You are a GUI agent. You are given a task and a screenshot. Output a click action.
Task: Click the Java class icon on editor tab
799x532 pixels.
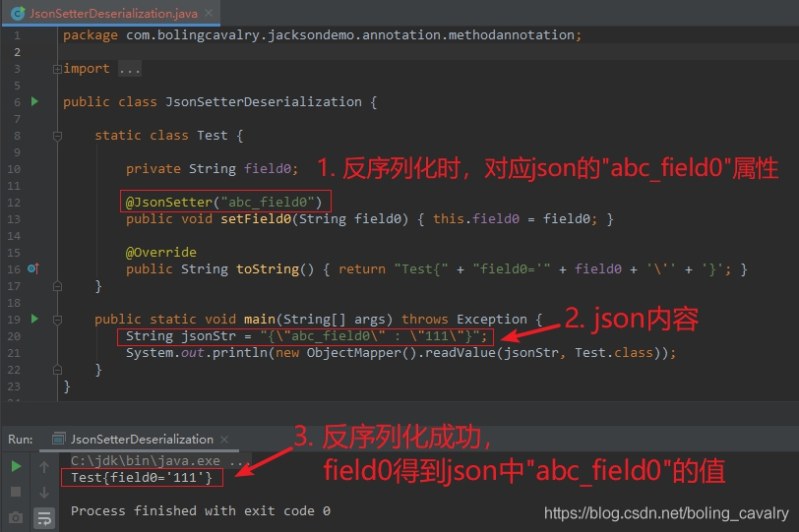pyautogui.click(x=19, y=13)
